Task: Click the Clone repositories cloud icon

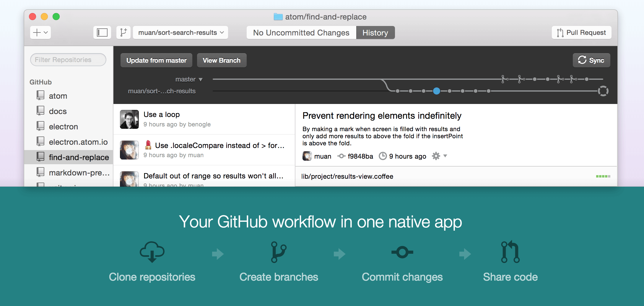Action: pos(152,252)
